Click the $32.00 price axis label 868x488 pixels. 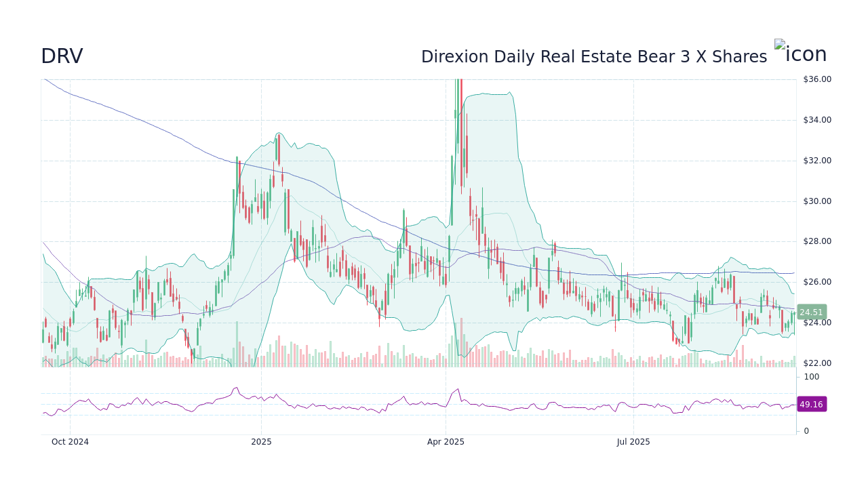[x=817, y=161]
